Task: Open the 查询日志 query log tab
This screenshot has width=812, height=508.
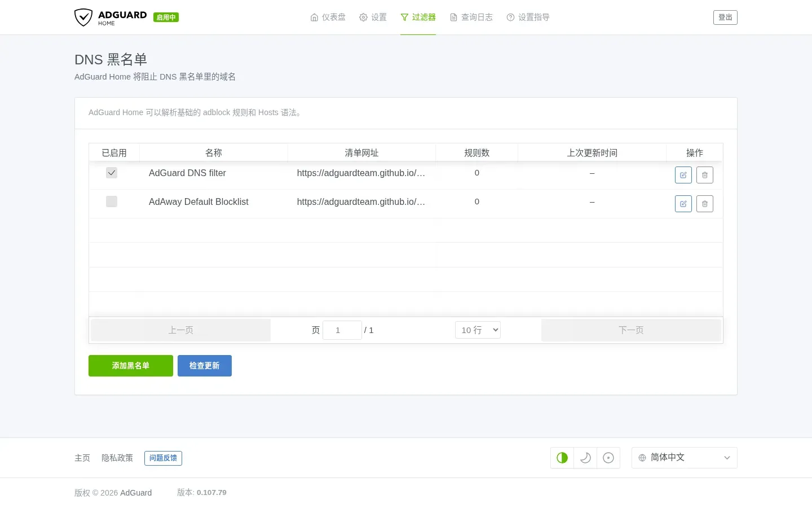Action: tap(471, 17)
